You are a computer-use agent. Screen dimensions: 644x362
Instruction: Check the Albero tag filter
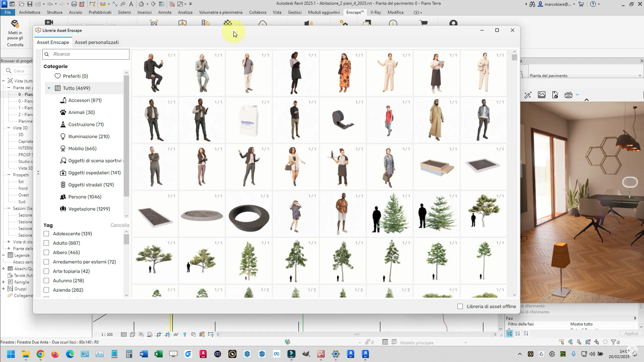tap(46, 252)
